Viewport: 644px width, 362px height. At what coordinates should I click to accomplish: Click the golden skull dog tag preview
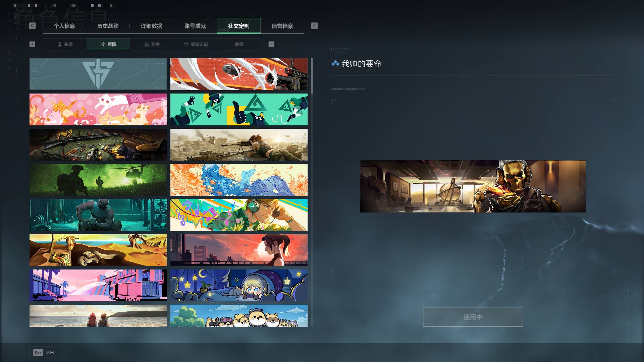tap(473, 186)
